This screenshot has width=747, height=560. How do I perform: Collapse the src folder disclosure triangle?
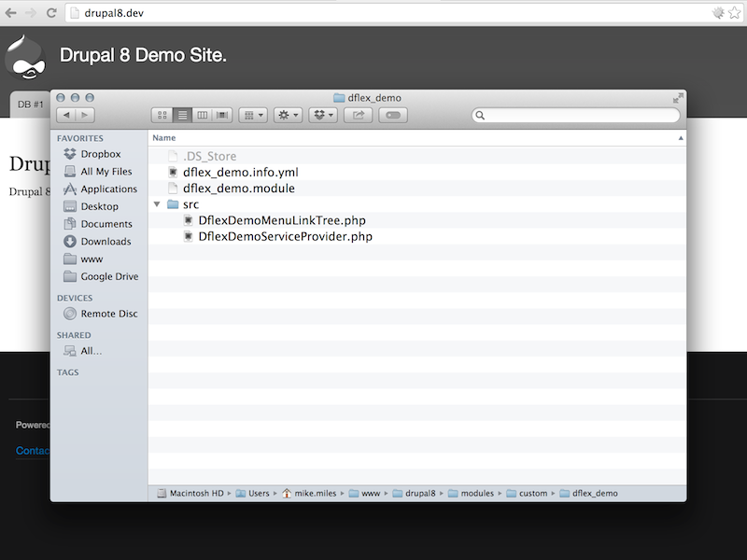(157, 204)
